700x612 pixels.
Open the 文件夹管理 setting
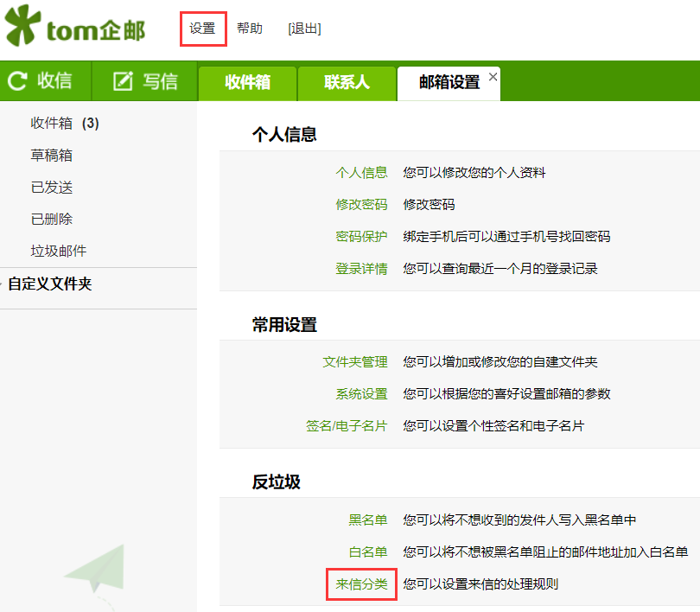tap(354, 362)
